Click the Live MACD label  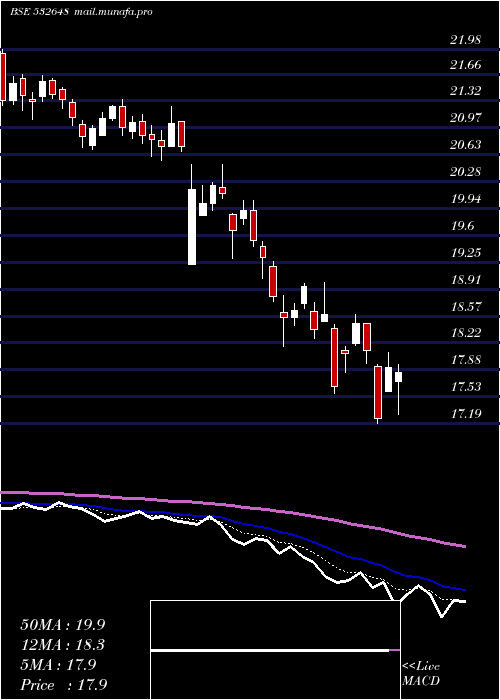[421, 673]
